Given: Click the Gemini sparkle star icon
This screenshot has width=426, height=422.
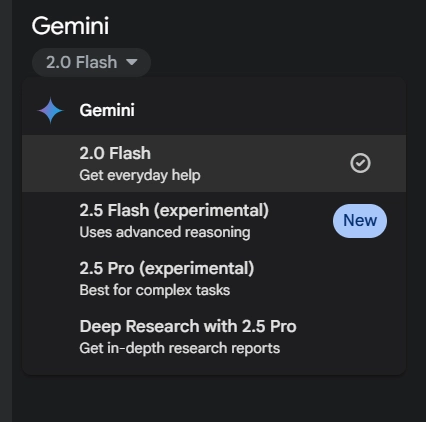Looking at the screenshot, I should point(50,110).
